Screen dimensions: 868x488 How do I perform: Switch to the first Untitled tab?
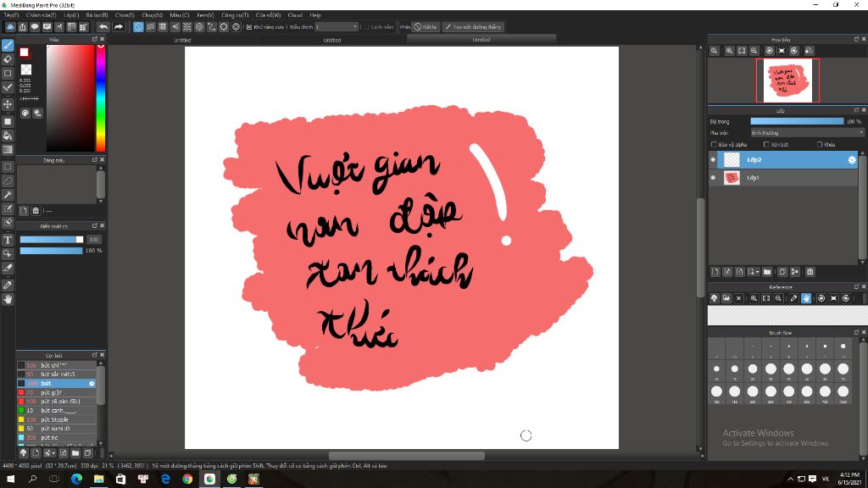(x=183, y=40)
